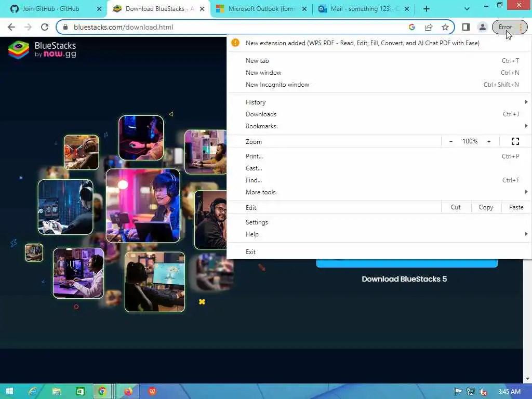Decrease zoom with minus button
This screenshot has height=399, width=532.
(451, 141)
